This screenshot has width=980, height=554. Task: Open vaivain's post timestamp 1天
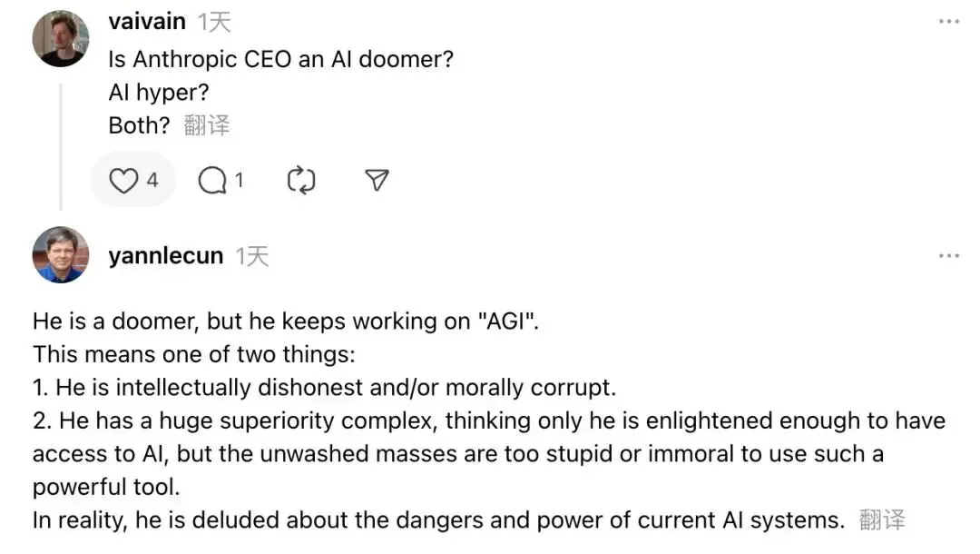tap(214, 23)
